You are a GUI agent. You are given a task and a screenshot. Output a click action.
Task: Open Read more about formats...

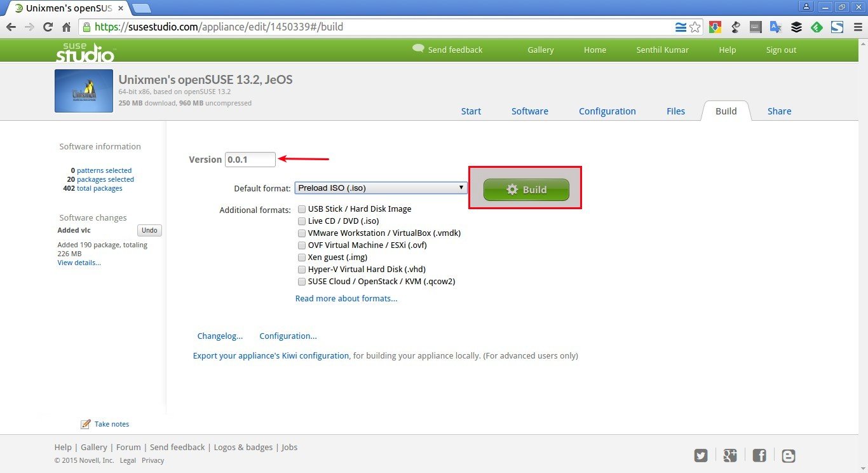coord(346,298)
